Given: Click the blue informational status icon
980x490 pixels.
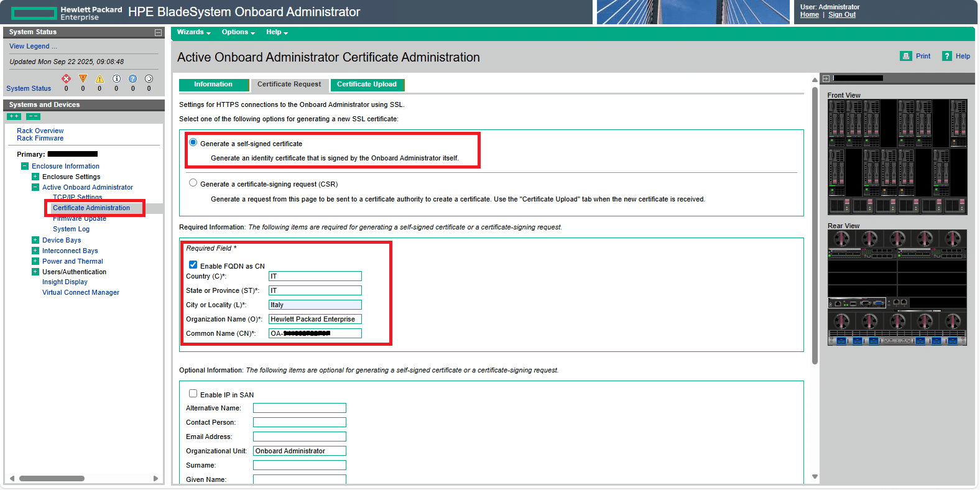Looking at the screenshot, I should (x=116, y=78).
